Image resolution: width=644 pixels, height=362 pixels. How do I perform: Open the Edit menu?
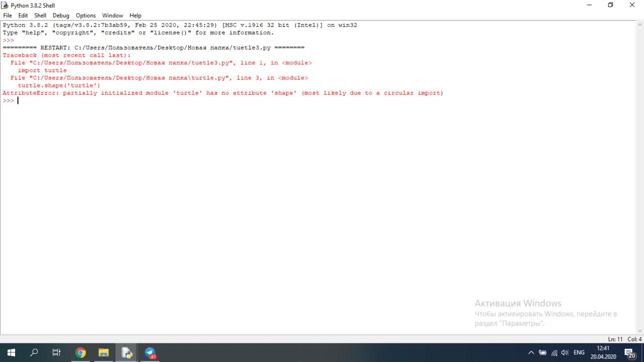[x=23, y=16]
